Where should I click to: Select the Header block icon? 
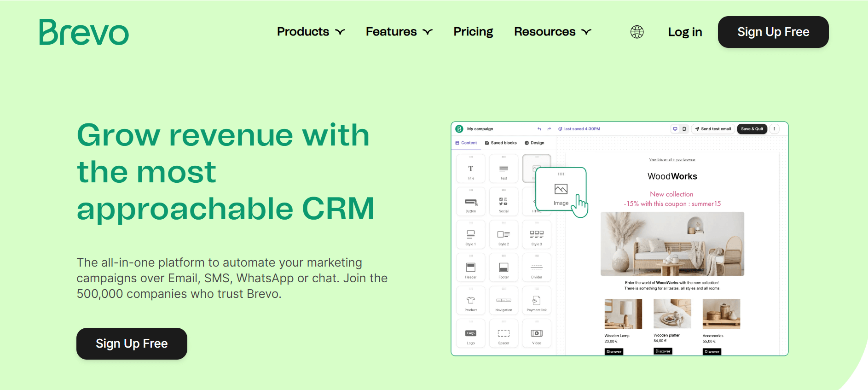[x=470, y=268]
